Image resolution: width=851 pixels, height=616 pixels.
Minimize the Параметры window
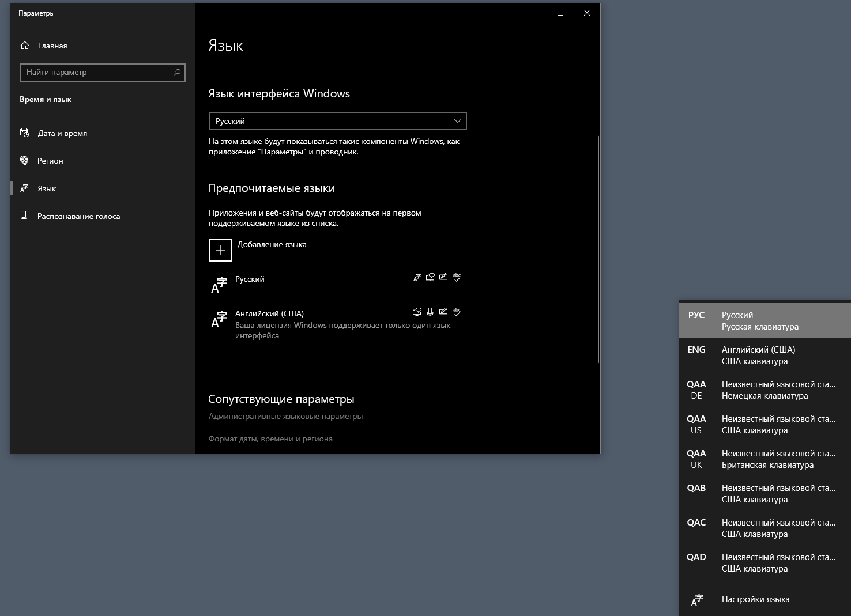[x=534, y=13]
